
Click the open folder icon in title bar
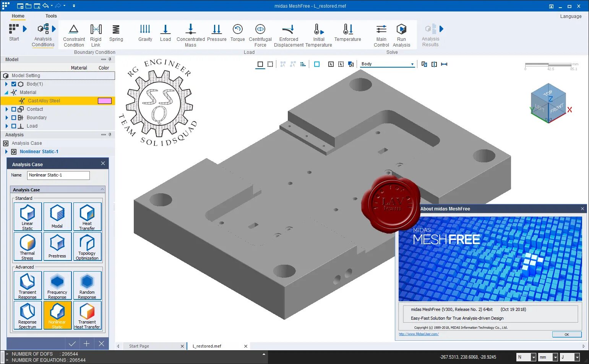28,6
